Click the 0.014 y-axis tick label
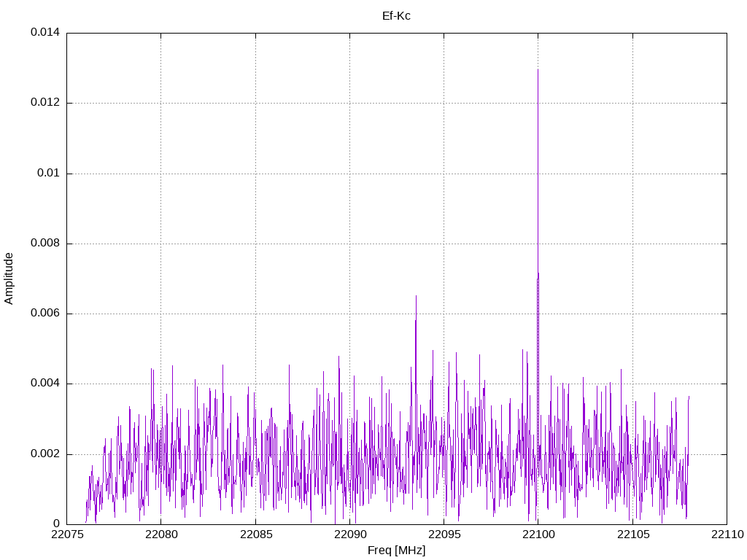The image size is (747, 560). (x=44, y=33)
